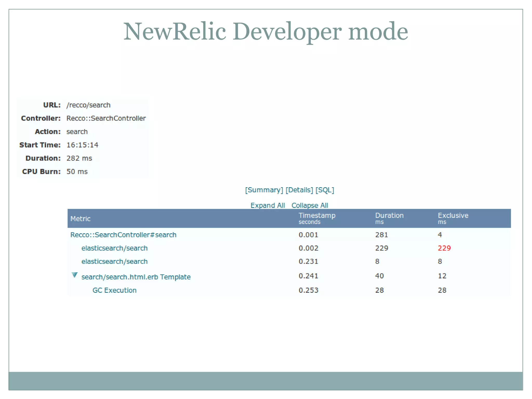Click the NewRelic Developer mode title
Viewport: 532px width, 399px height.
(x=265, y=32)
